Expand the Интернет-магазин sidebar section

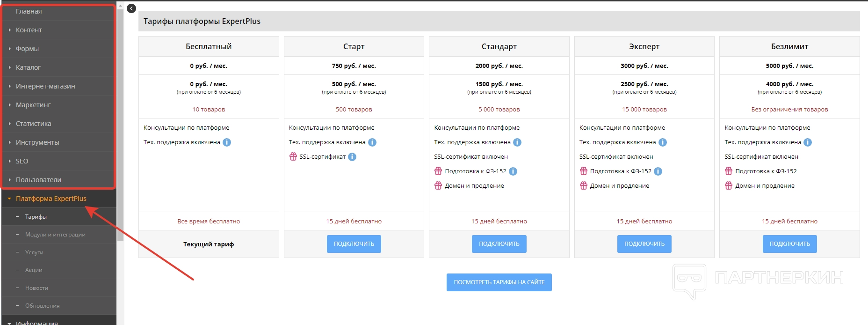pyautogui.click(x=45, y=86)
